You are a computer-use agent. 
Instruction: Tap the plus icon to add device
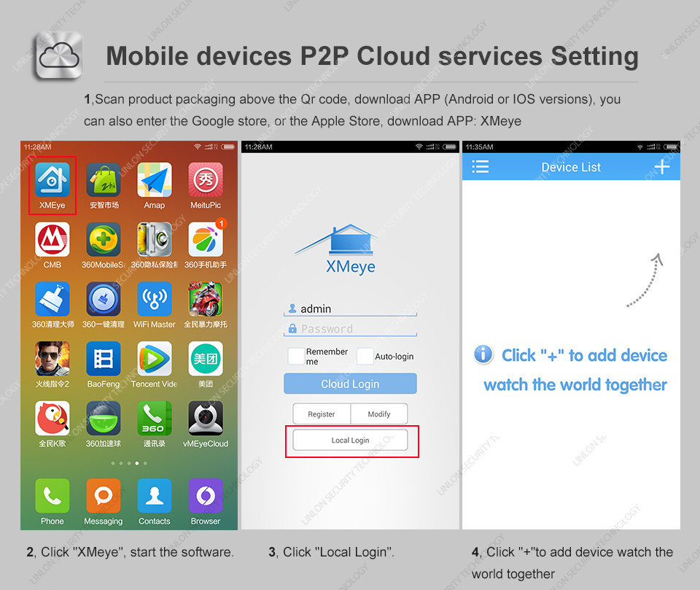pyautogui.click(x=662, y=167)
